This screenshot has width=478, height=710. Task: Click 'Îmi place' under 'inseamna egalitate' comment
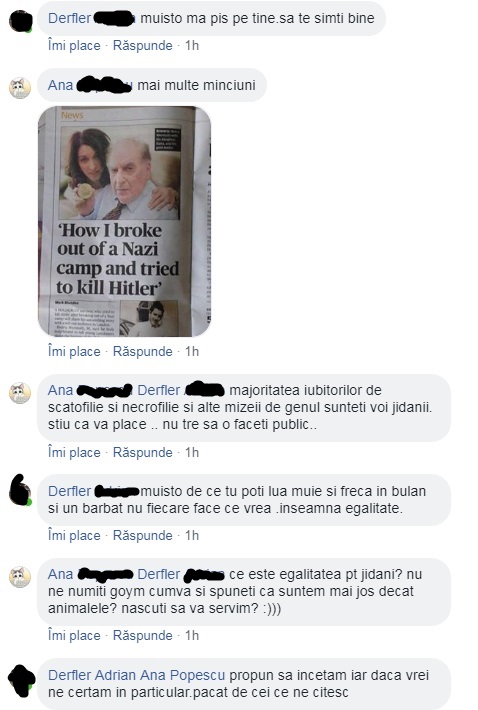click(74, 535)
